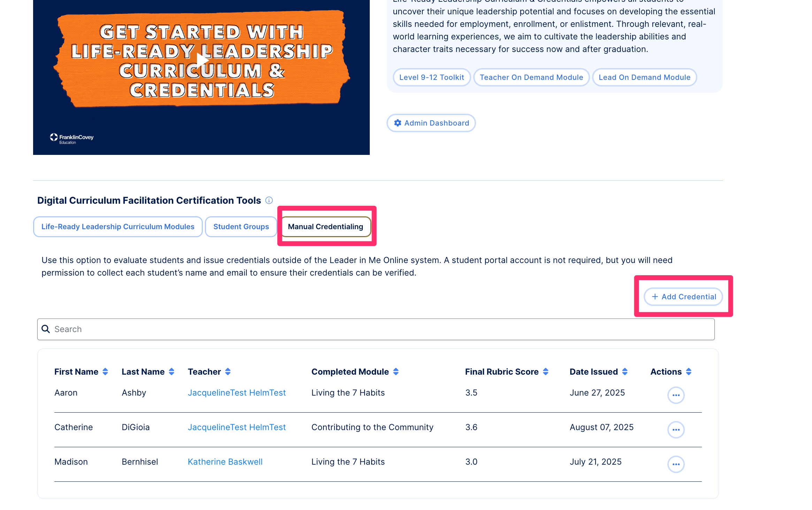Click the plus icon on Add Credential
Viewport: 812px width, 510px height.
(x=654, y=297)
